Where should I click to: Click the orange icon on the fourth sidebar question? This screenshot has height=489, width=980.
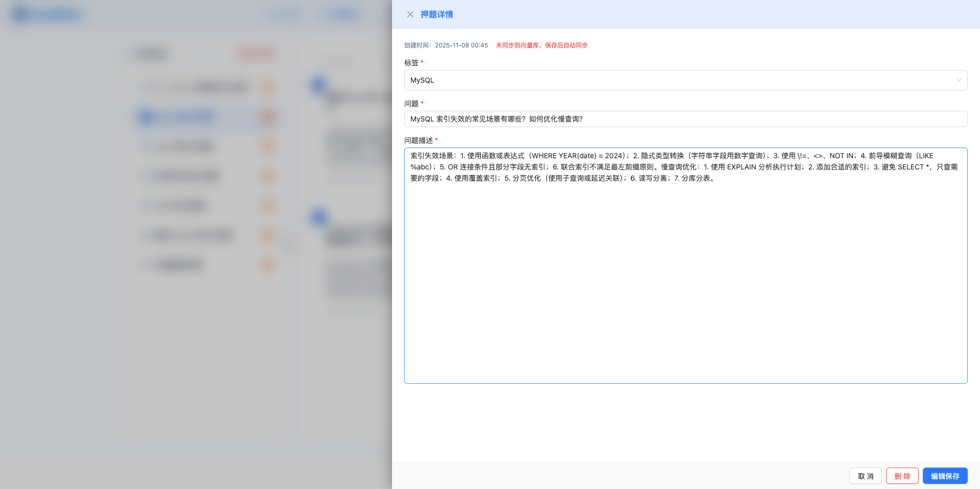click(x=267, y=176)
